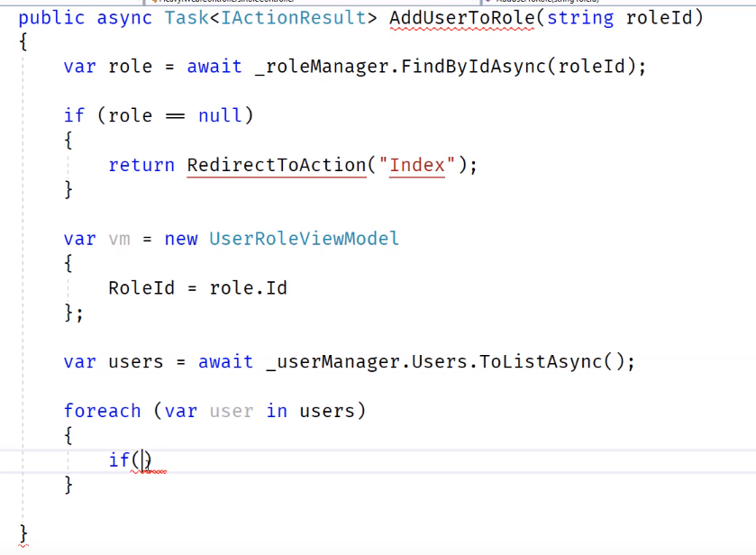Click 'role.Id' value in initializer
The height and width of the screenshot is (555, 756).
[249, 288]
